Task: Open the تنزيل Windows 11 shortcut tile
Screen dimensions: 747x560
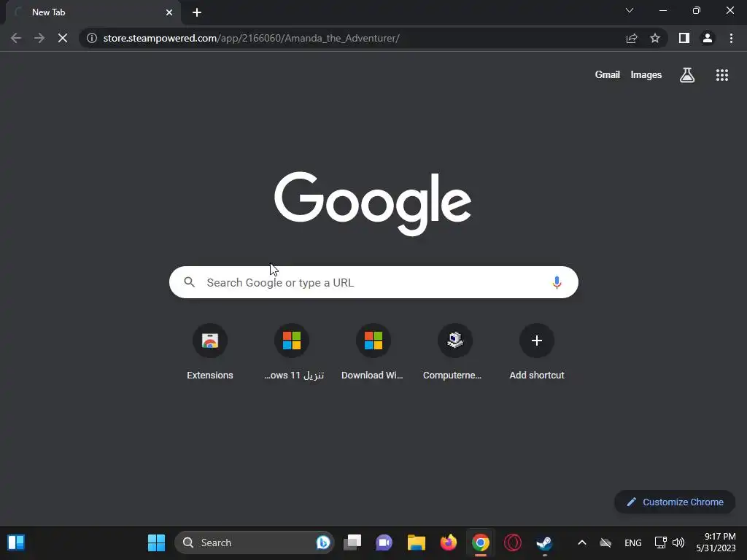Action: (292, 352)
